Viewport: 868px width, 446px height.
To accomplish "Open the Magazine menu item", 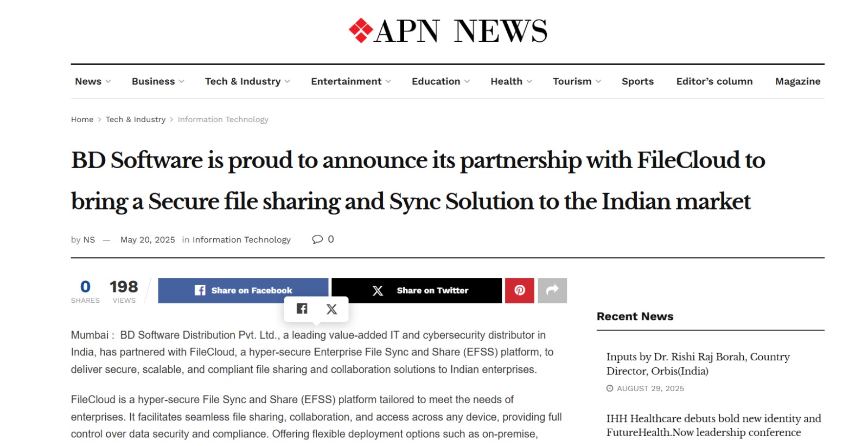I will pyautogui.click(x=797, y=81).
